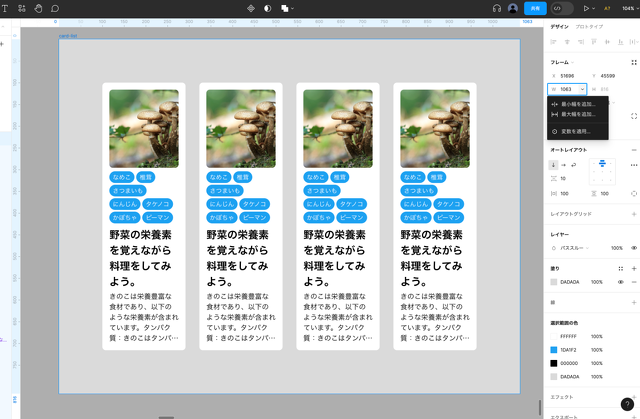The width and height of the screenshot is (640, 419).
Task: Toggle layer visibility eye beside パススルー
Action: coord(633,248)
